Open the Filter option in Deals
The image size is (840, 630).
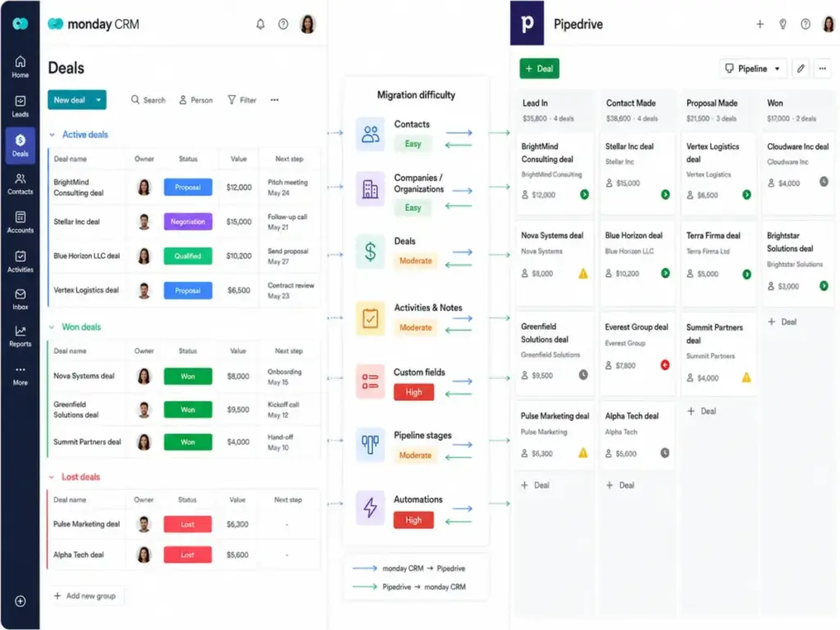242,100
